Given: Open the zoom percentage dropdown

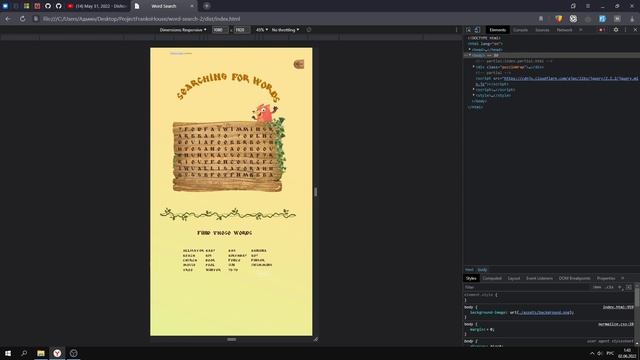Looking at the screenshot, I should [x=262, y=30].
